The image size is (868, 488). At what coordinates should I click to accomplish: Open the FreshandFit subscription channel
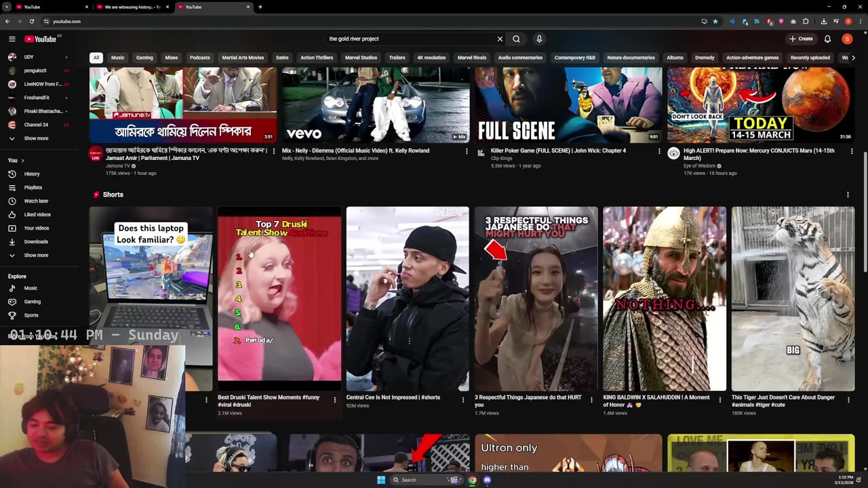[x=37, y=98]
